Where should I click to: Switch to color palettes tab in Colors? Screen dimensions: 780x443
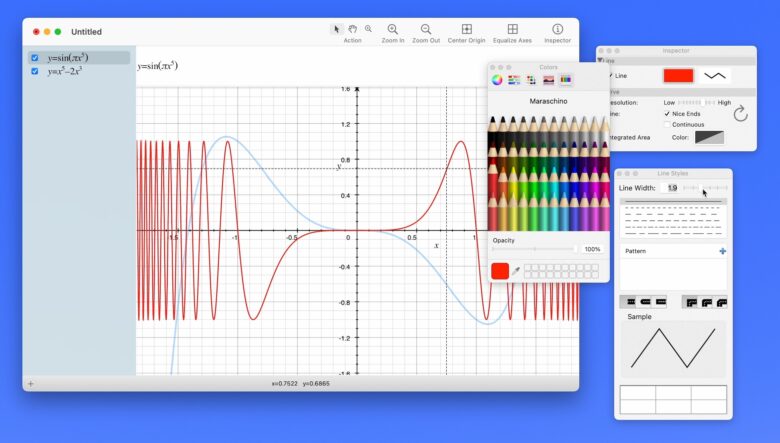pos(531,80)
